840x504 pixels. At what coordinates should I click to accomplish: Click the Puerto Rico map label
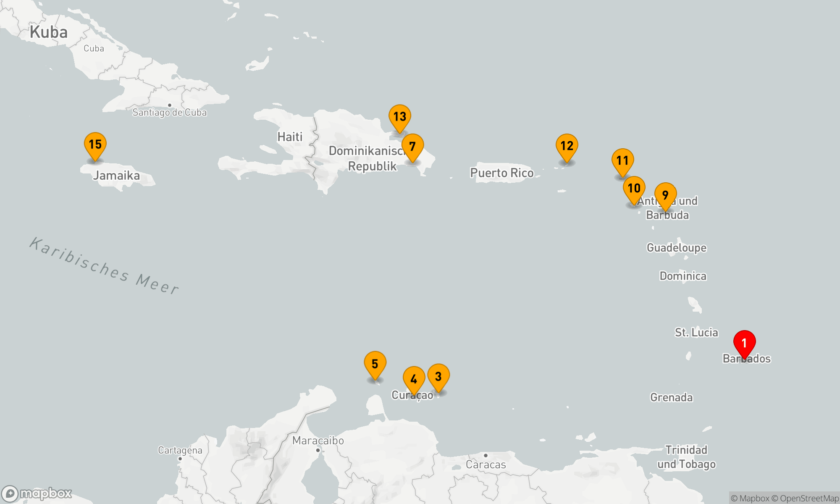click(501, 173)
